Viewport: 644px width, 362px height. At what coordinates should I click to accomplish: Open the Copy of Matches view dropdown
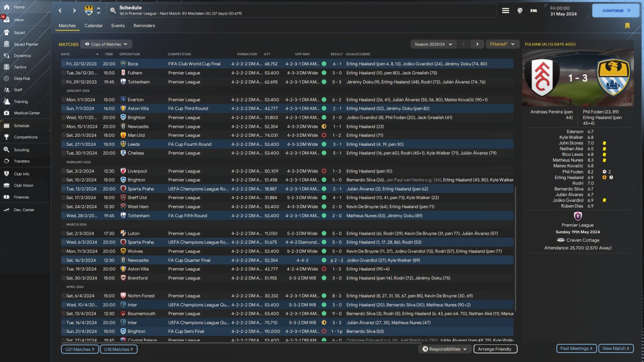(106, 44)
